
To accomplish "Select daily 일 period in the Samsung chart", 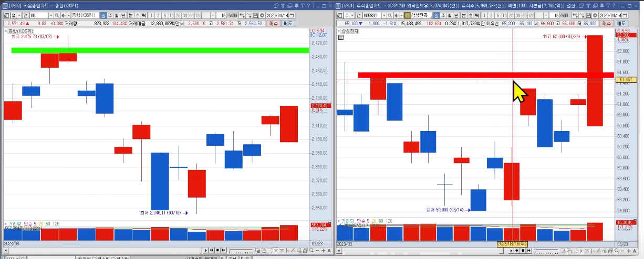I will click(436, 15).
